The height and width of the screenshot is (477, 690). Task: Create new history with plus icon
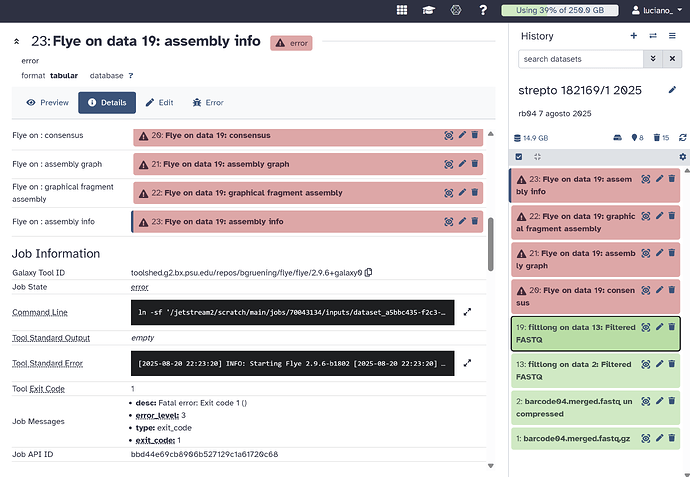pyautogui.click(x=634, y=36)
